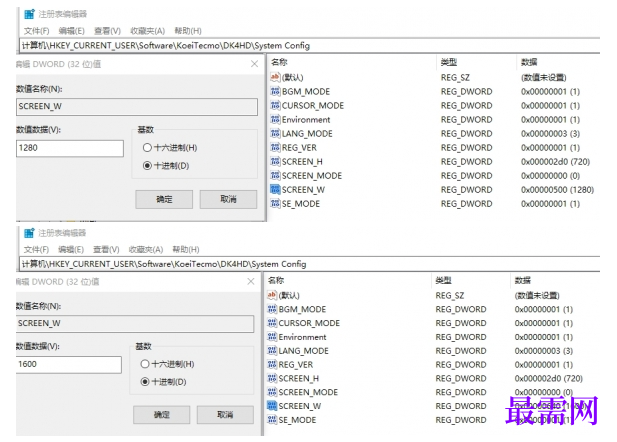
Task: Select 十进制(D) in the dialog showing 1600
Action: click(145, 382)
